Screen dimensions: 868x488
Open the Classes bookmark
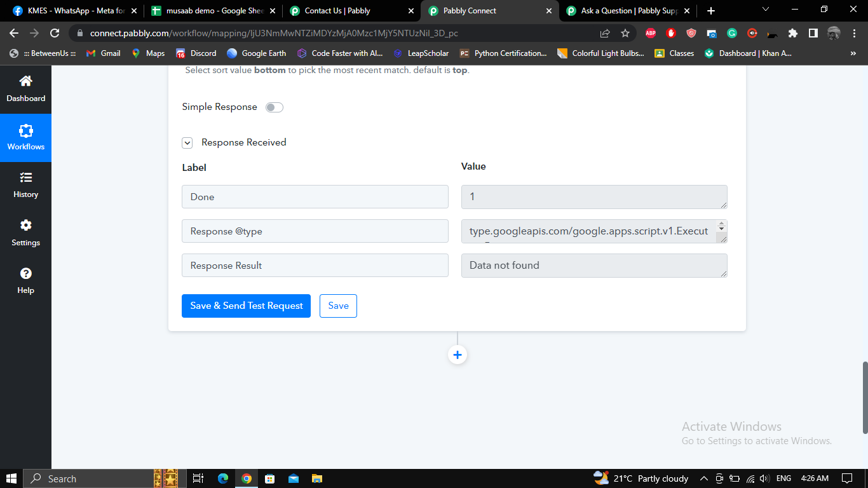coord(674,53)
